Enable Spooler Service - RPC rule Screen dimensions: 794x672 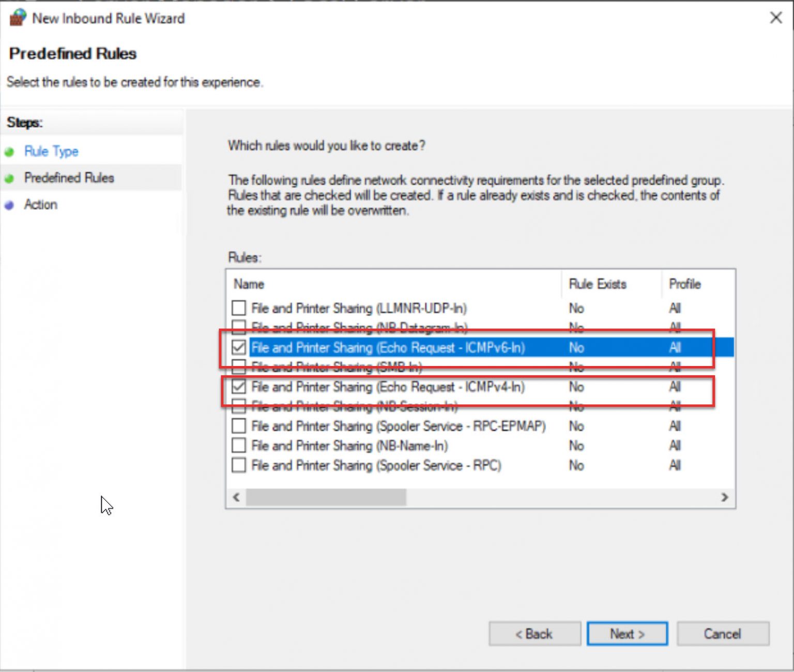[x=239, y=465]
